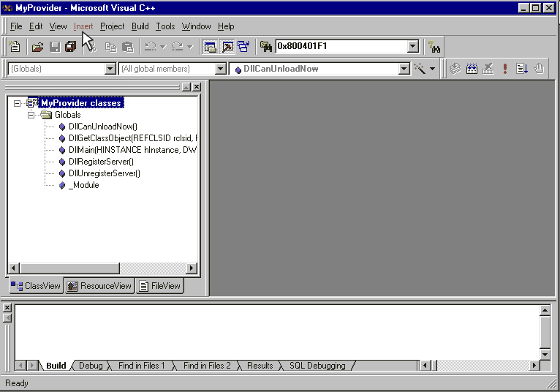Image resolution: width=560 pixels, height=392 pixels.
Task: Click the Find text field showing 0x800401F1
Action: coord(342,46)
